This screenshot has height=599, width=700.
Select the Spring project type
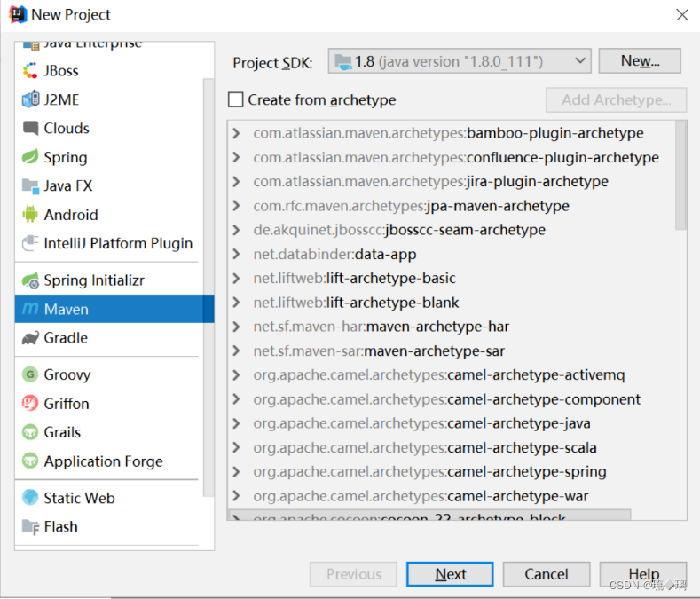coord(109,157)
